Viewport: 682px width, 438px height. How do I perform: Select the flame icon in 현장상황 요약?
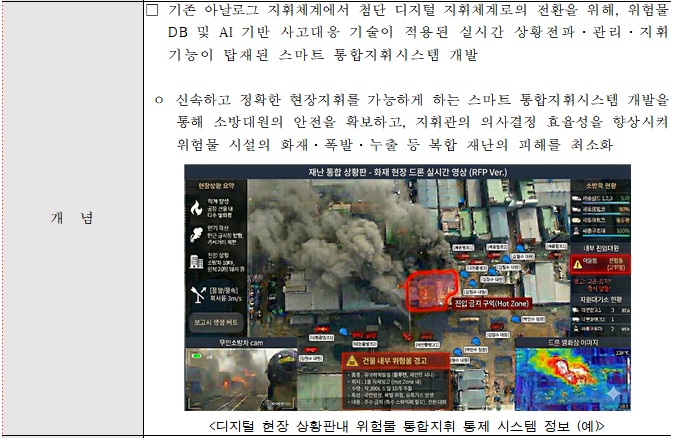pos(196,208)
